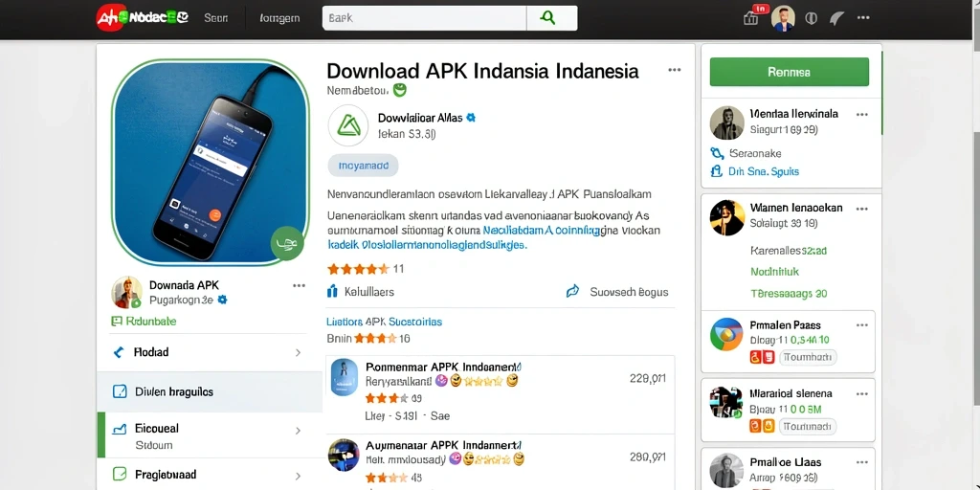Click the green smiley next to Nemabetou
Viewport: 980px width, 490px height.
click(399, 90)
